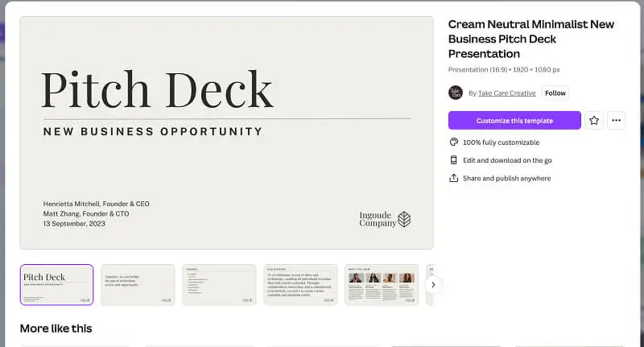This screenshot has height=347, width=644.
Task: Open the three-dot more options menu
Action: click(x=616, y=120)
